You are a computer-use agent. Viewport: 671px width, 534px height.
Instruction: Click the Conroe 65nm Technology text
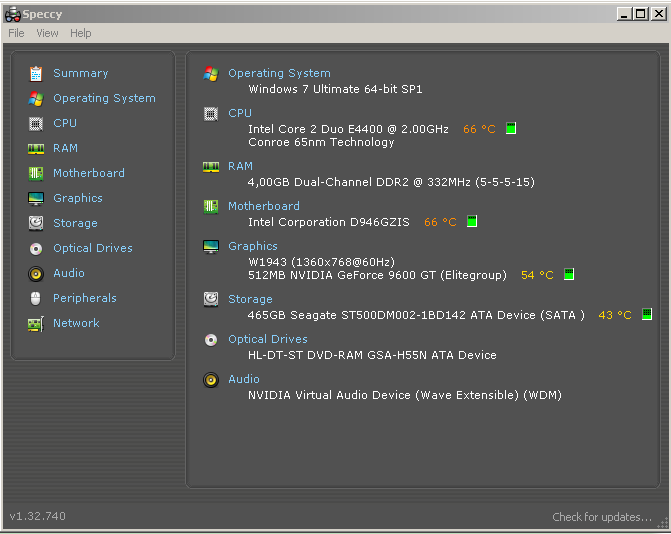(x=321, y=142)
